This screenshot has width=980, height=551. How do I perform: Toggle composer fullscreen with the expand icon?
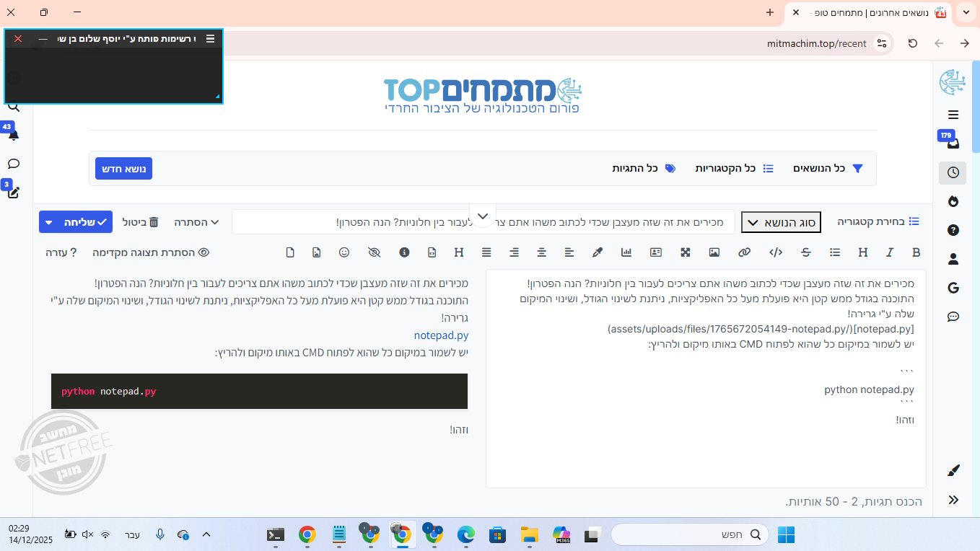(685, 252)
